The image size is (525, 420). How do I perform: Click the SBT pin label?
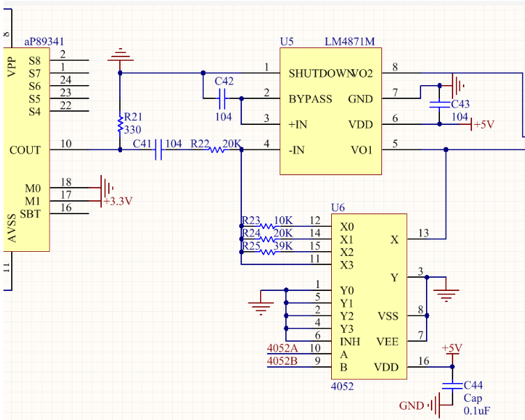point(30,214)
